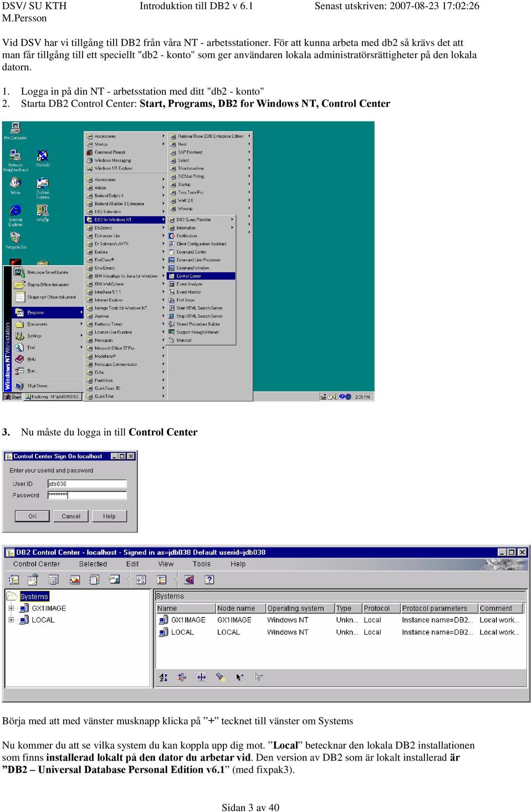Click the fourth Control Center toolbar icon with red alert
Viewport: 532px width, 812px height.
click(74, 580)
